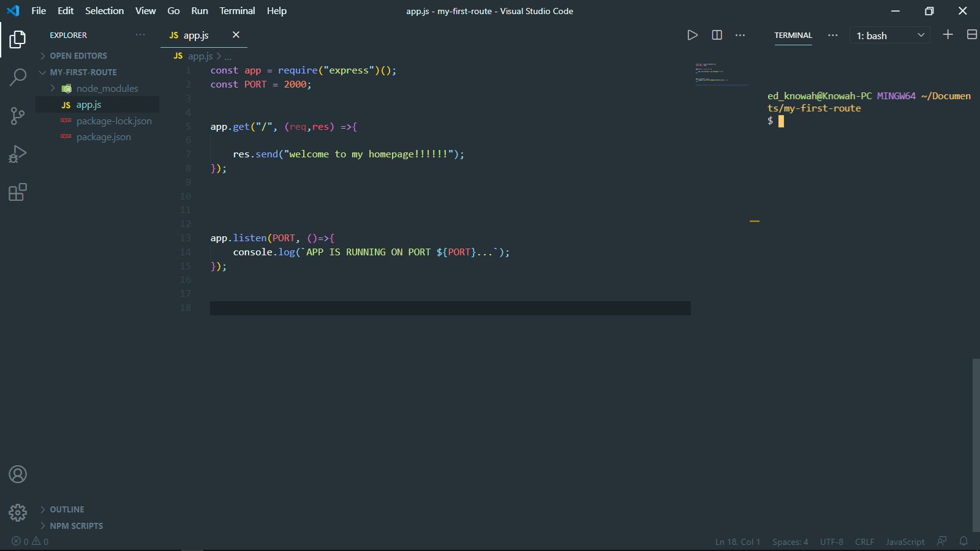
Task: Click the "express" string on line 1
Action: click(x=349, y=70)
